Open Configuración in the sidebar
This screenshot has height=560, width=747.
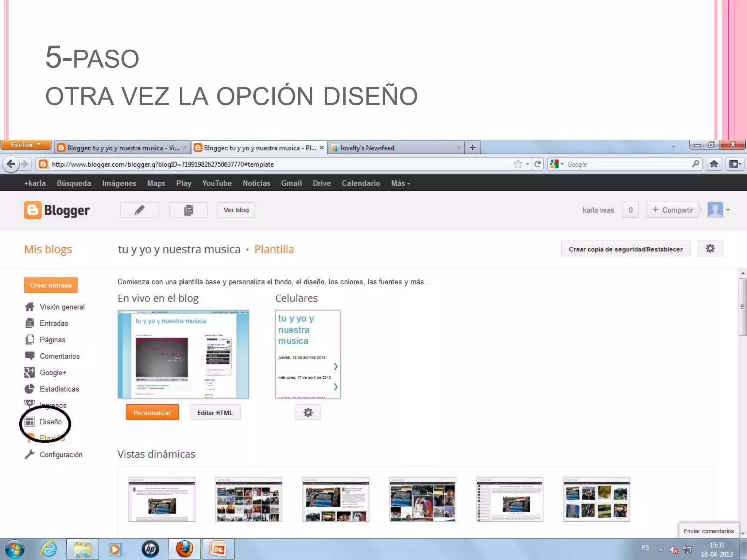tap(54, 454)
